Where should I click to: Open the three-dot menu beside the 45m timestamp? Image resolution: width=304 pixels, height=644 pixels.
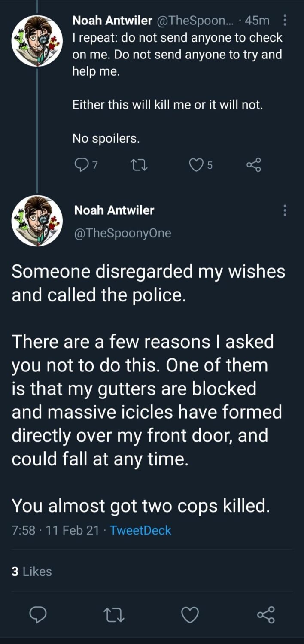(x=284, y=20)
